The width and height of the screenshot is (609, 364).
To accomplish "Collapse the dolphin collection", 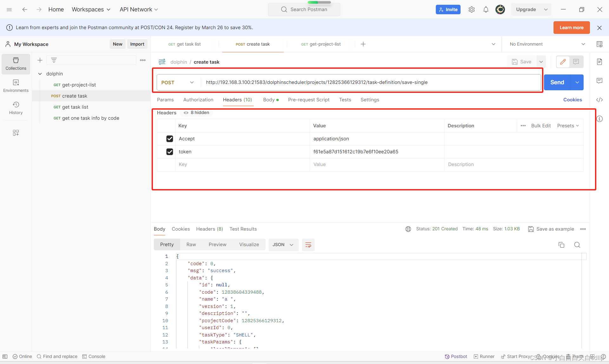I will click(x=40, y=74).
